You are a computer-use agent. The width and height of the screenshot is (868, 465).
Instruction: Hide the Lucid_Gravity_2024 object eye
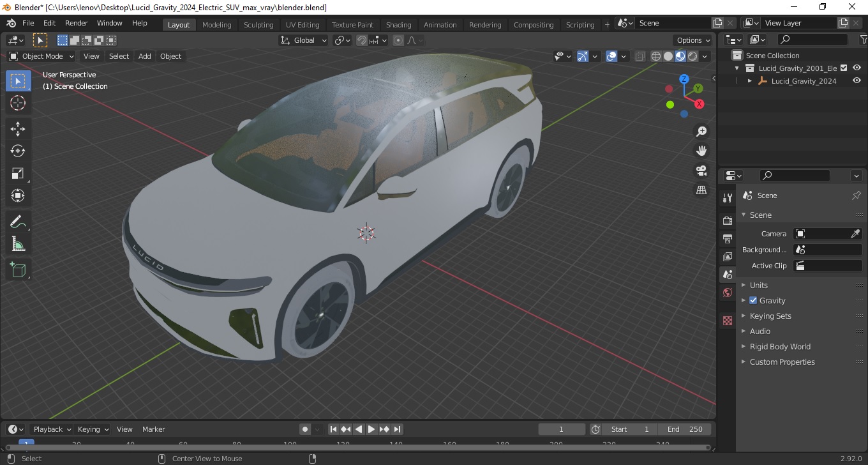pos(857,80)
